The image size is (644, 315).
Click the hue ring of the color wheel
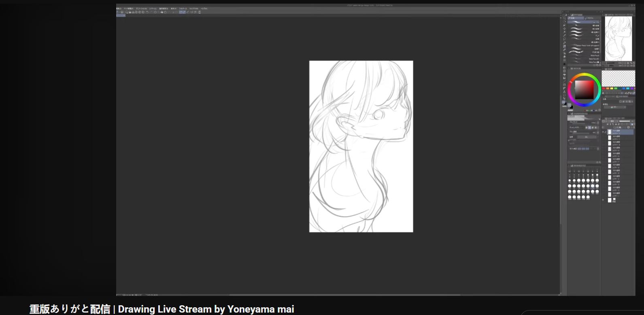[584, 75]
